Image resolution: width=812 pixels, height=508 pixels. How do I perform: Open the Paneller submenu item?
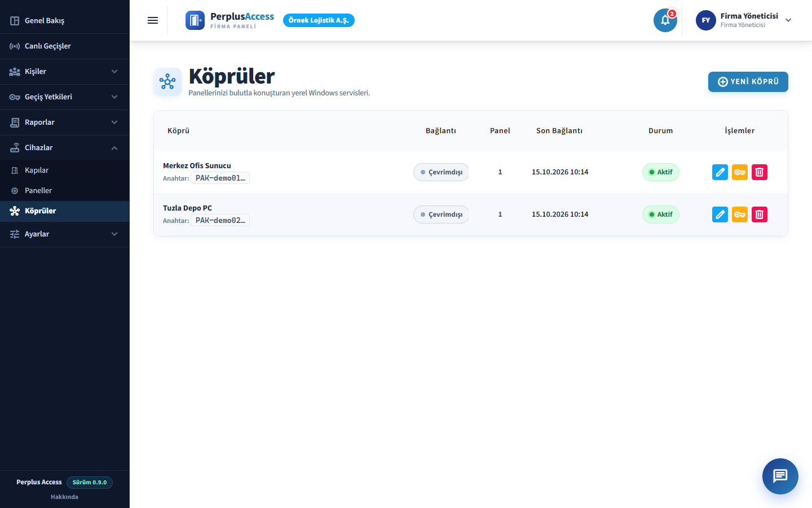(65, 191)
